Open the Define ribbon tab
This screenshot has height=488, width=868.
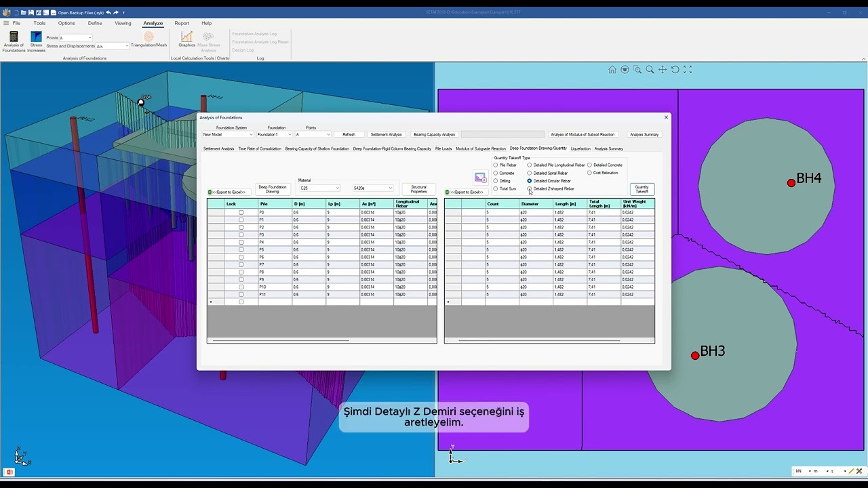95,23
